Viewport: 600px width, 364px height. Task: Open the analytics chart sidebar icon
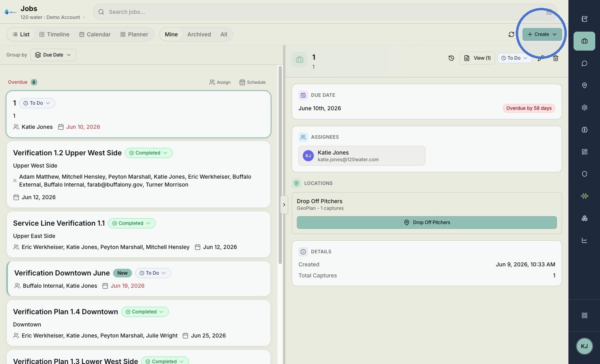coord(584,240)
